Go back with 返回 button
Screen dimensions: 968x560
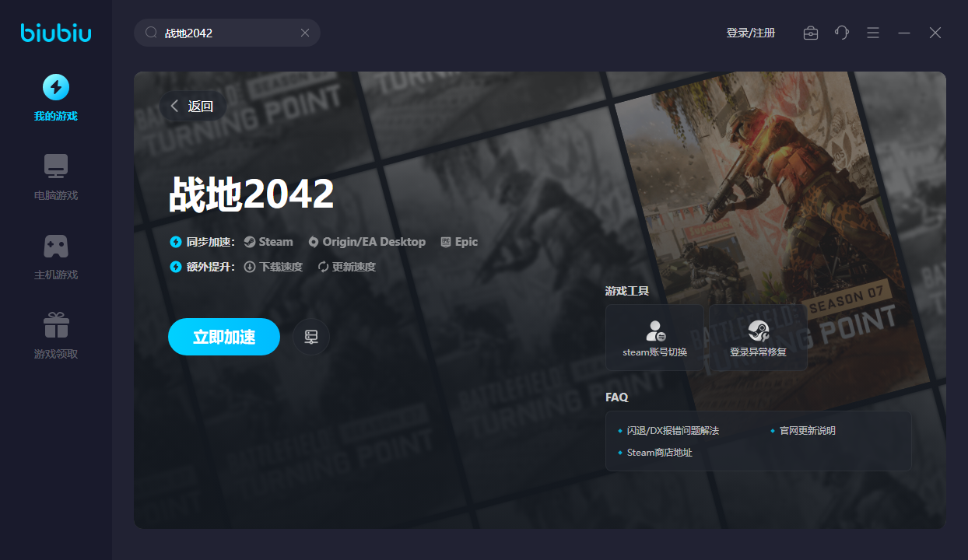click(x=193, y=107)
